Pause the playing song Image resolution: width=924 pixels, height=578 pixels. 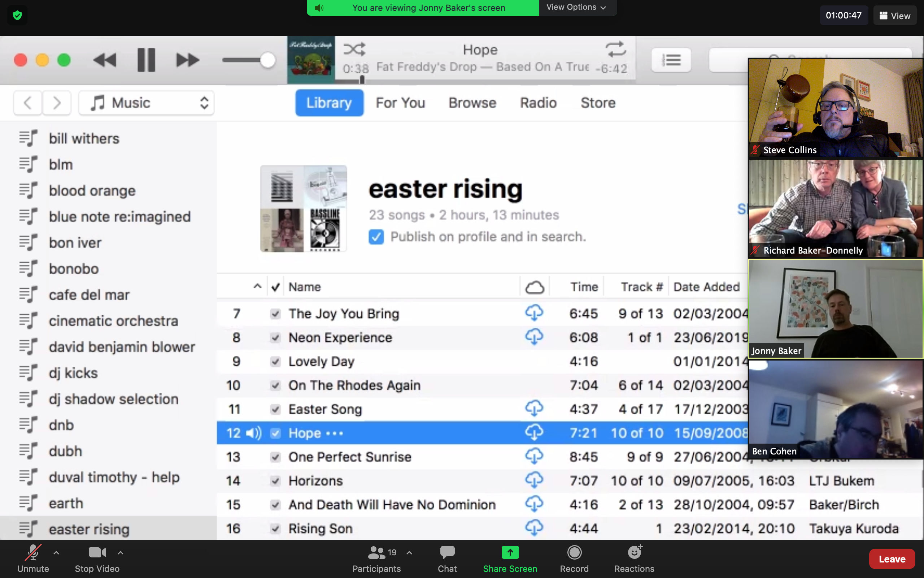146,60
